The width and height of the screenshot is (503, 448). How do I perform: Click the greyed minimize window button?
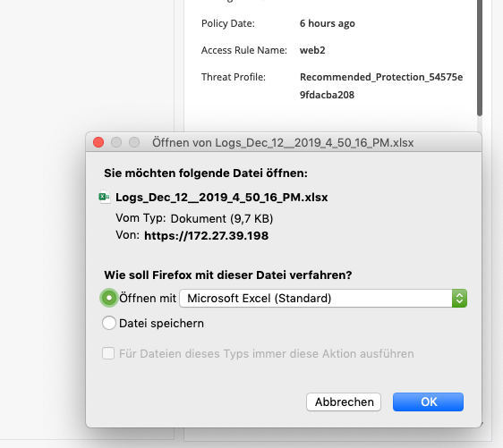(116, 142)
